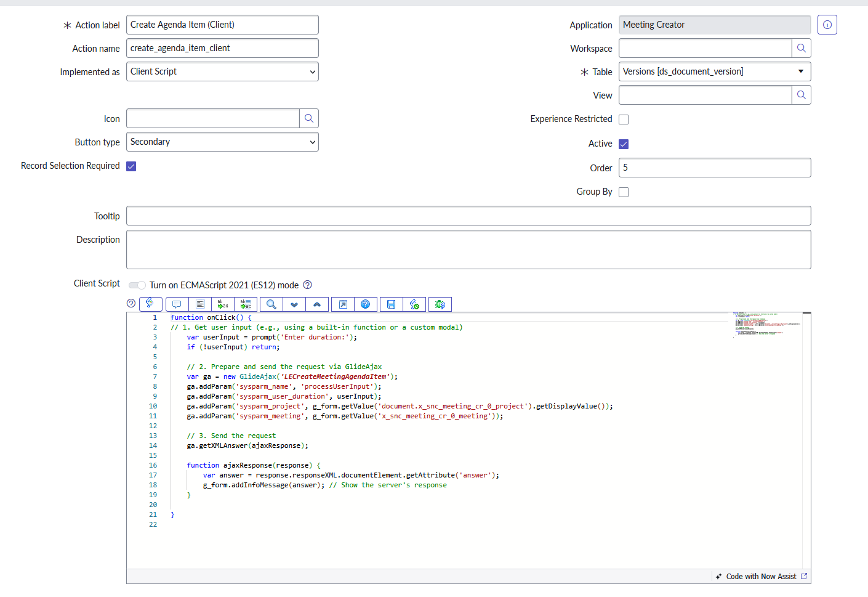
Task: Click the sysparm_user_duration addParam line
Action: point(284,397)
